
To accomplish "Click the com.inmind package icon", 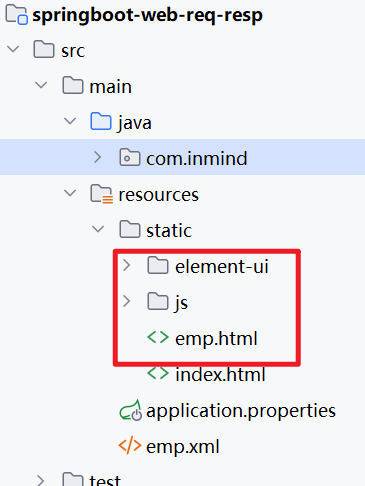I will (x=130, y=157).
